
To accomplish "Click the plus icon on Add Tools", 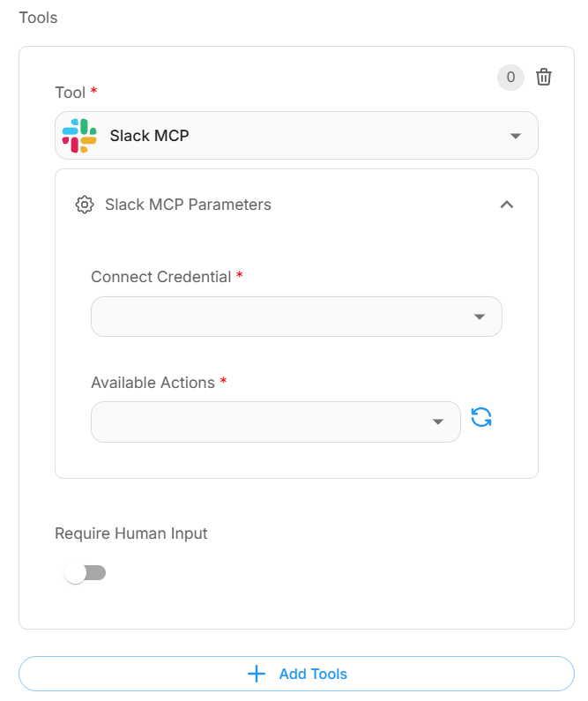I will click(257, 674).
